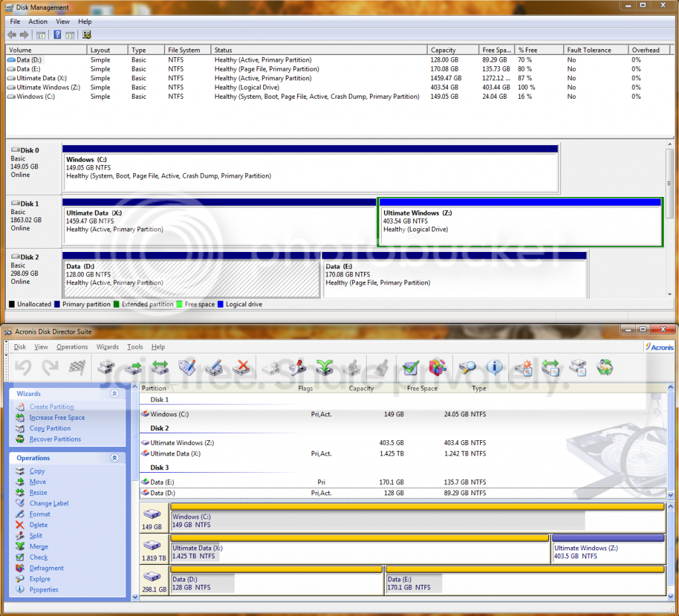Click the Merge operation link
Image resolution: width=679 pixels, height=616 pixels.
tap(38, 547)
